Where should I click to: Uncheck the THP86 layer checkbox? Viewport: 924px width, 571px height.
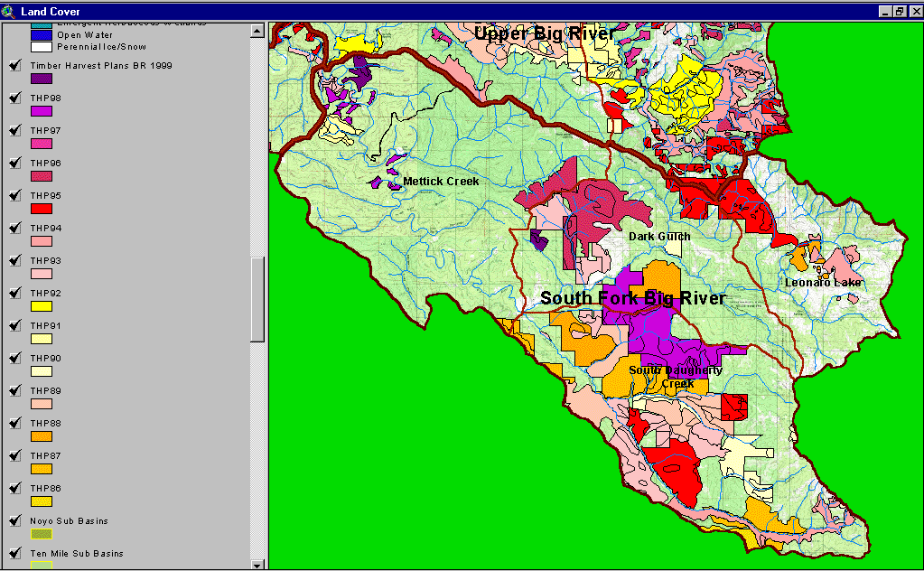point(15,487)
